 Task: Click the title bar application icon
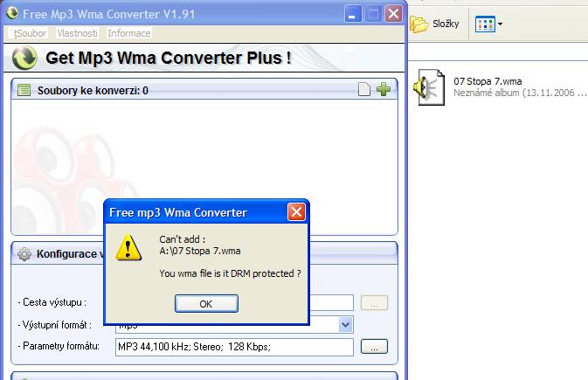[x=12, y=13]
